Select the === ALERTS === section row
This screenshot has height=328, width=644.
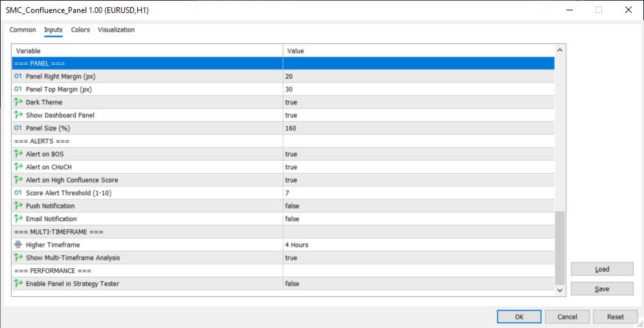[x=283, y=141]
